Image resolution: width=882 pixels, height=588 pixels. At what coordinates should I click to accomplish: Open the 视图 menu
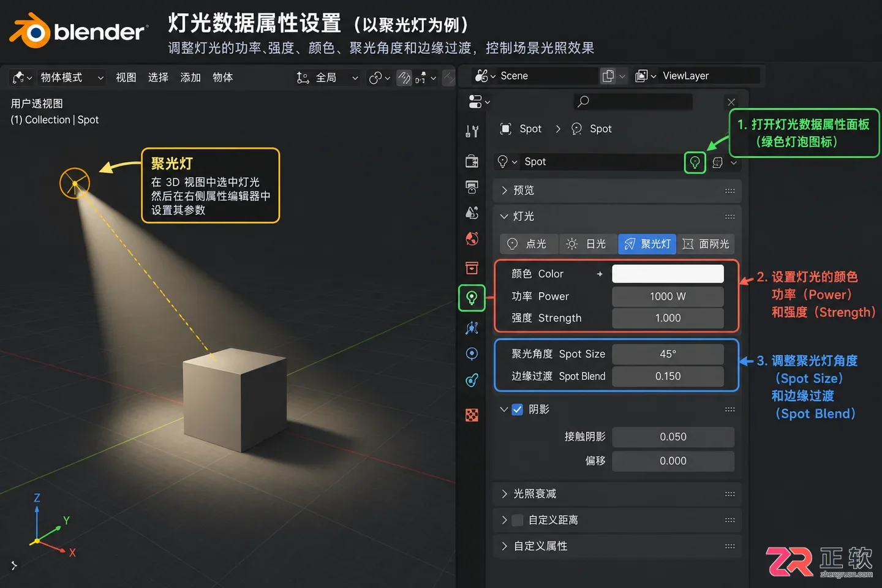126,78
